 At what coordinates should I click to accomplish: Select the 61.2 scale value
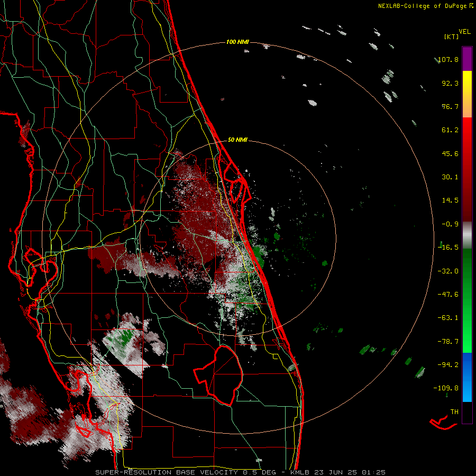tap(450, 130)
